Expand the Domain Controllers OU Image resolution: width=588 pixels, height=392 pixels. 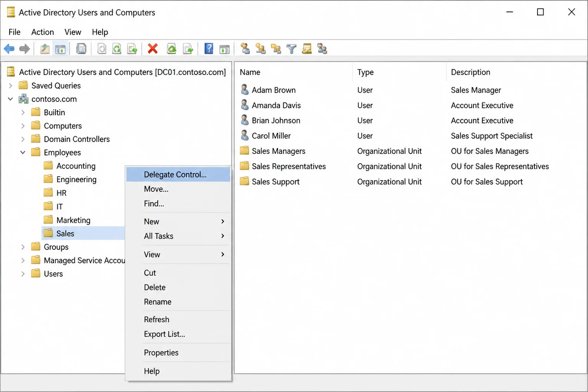pyautogui.click(x=23, y=139)
